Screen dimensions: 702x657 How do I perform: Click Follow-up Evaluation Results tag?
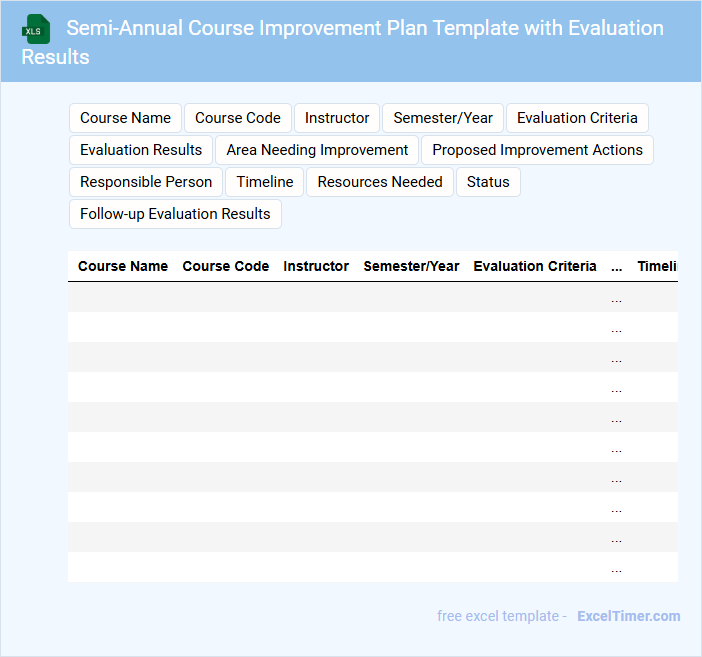[175, 214]
